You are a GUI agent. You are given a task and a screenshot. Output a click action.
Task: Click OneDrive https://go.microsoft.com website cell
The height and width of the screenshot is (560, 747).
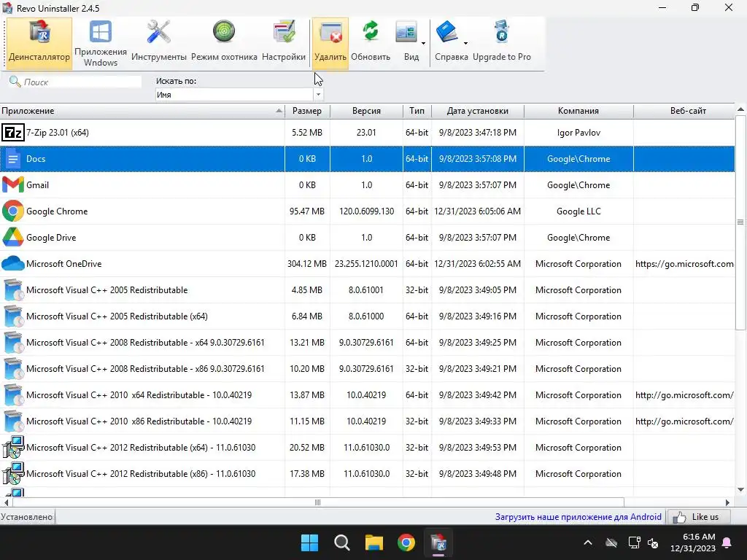coord(684,263)
